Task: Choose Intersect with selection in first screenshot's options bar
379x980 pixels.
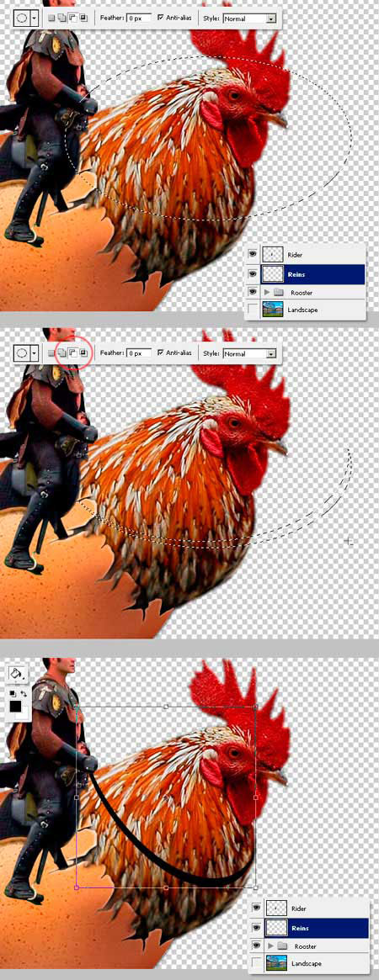Action: pos(83,19)
